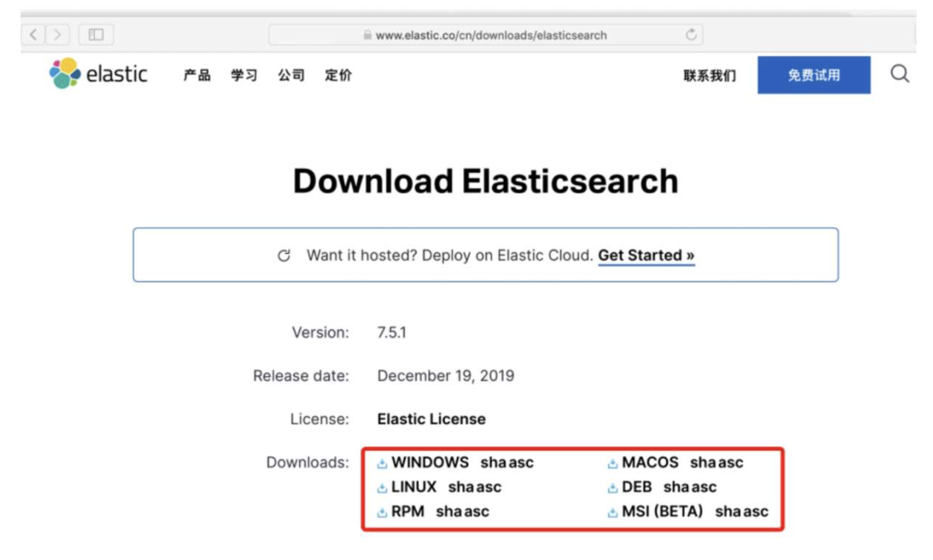Screen dimensions: 933x560
Task: Download the DEB package
Action: (637, 487)
